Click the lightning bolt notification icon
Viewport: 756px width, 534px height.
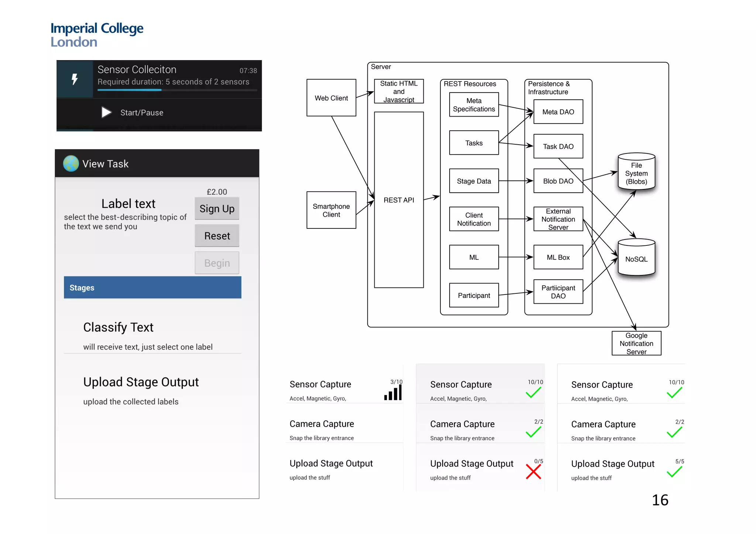(75, 79)
